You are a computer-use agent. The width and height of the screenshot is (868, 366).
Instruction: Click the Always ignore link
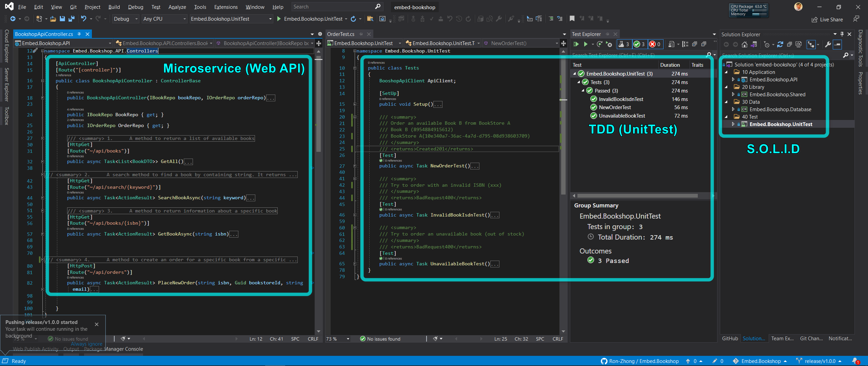[x=86, y=344]
